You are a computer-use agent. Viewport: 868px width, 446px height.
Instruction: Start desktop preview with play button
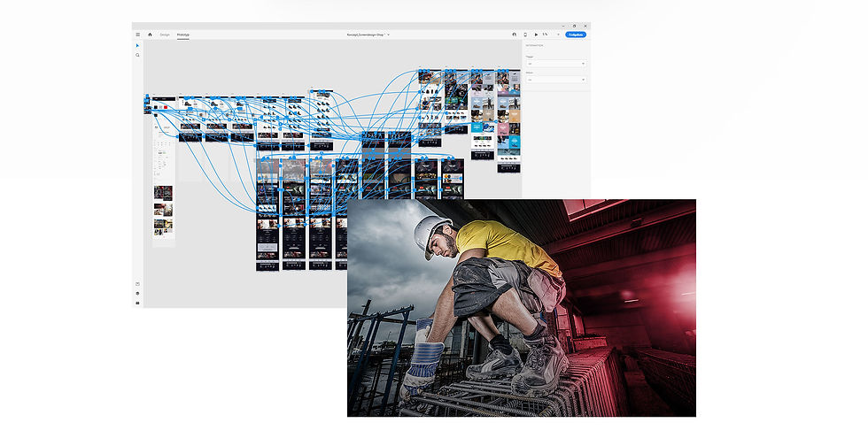[x=536, y=35]
